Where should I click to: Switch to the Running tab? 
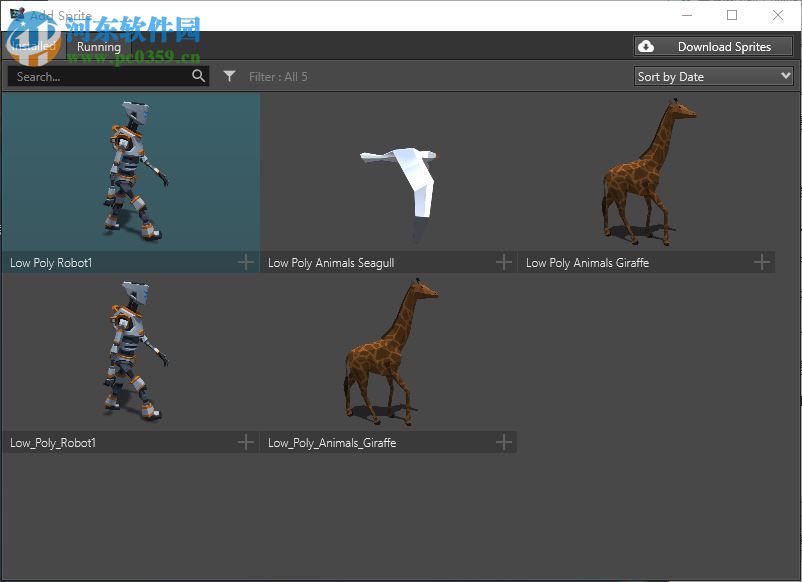click(98, 47)
